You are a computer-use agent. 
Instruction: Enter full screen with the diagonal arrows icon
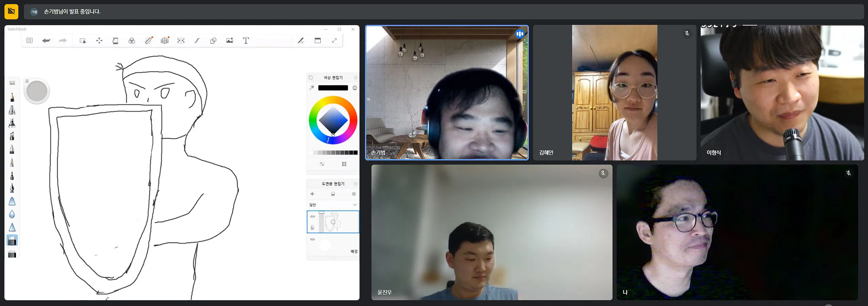coord(334,40)
